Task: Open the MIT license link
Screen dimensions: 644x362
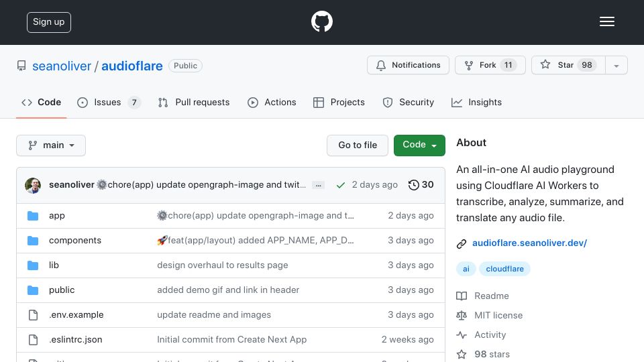Action: pos(498,315)
